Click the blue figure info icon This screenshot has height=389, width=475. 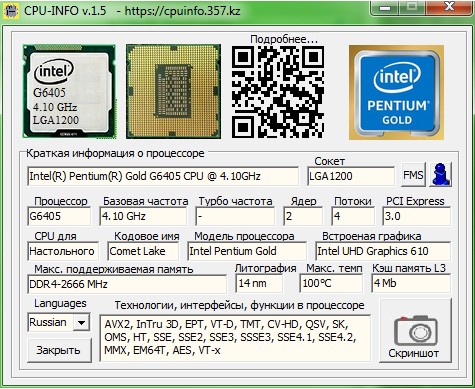pyautogui.click(x=441, y=175)
